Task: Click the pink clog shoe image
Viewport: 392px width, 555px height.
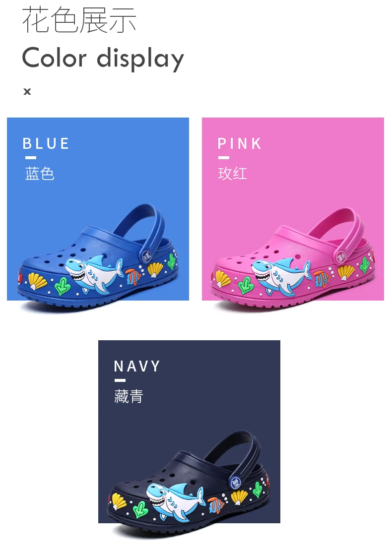Action: coord(293,260)
